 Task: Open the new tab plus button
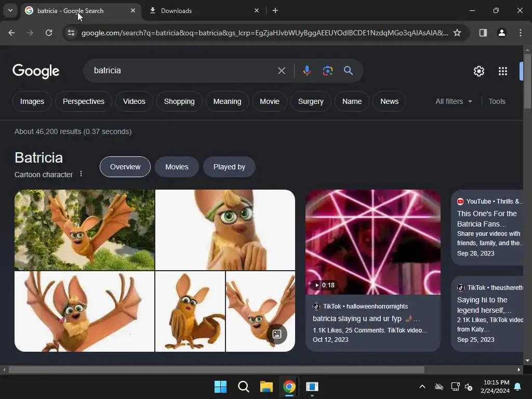pos(275,11)
